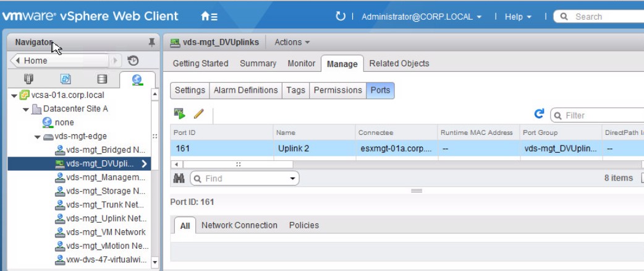This screenshot has height=271, width=644.
Task: Click the vds-mgt_DVUplin... port group cell
Action: tap(561, 148)
